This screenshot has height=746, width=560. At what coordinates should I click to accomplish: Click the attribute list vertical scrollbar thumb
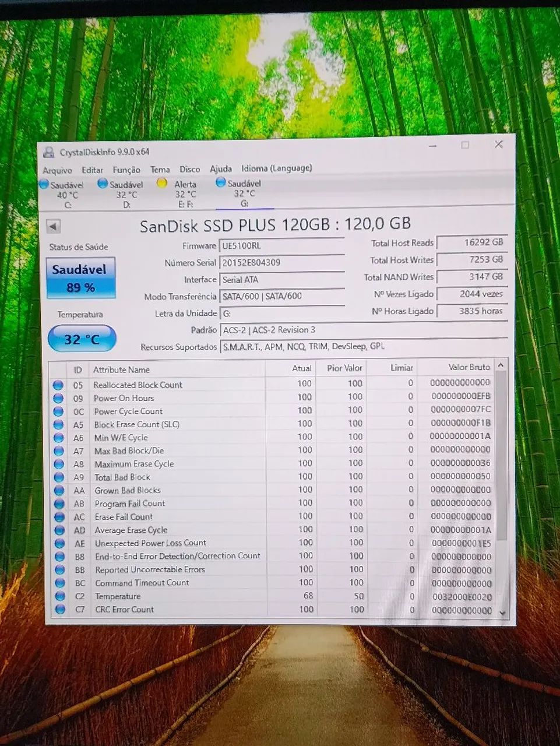point(501,455)
